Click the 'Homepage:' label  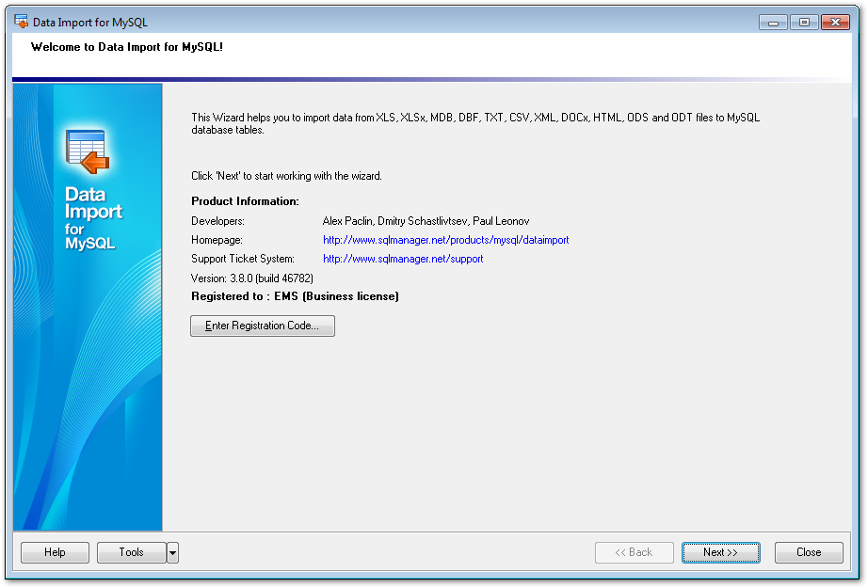(x=217, y=240)
